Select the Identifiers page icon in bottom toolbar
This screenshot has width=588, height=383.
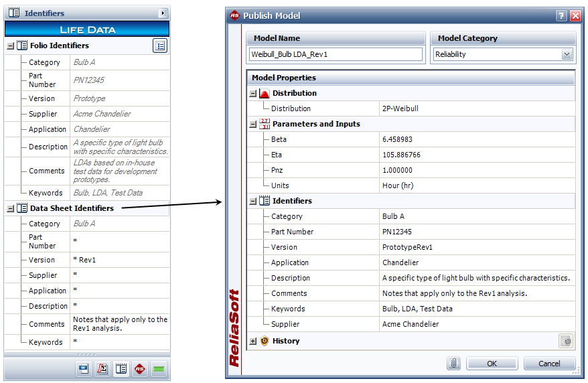point(121,369)
